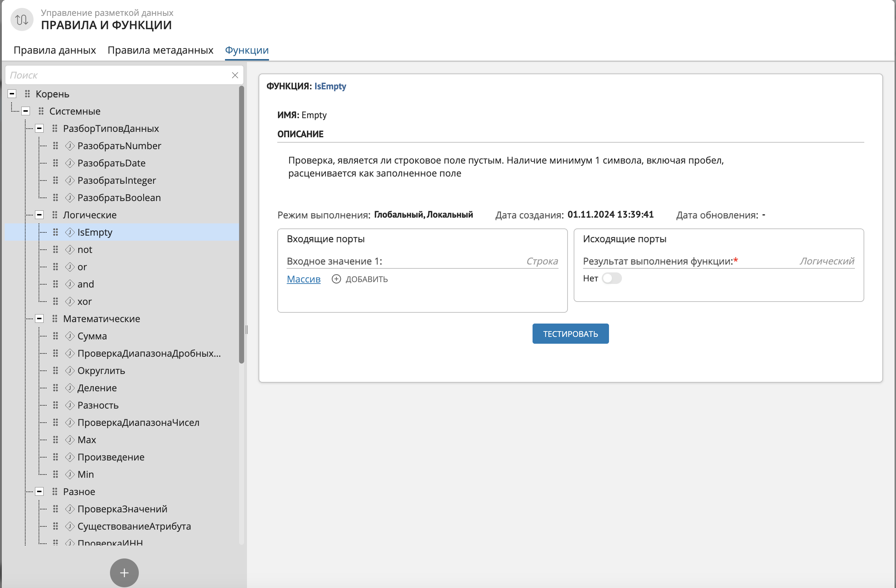This screenshot has height=588, width=896.
Task: Click function icon beside РазобратьNumber
Action: [x=70, y=146]
